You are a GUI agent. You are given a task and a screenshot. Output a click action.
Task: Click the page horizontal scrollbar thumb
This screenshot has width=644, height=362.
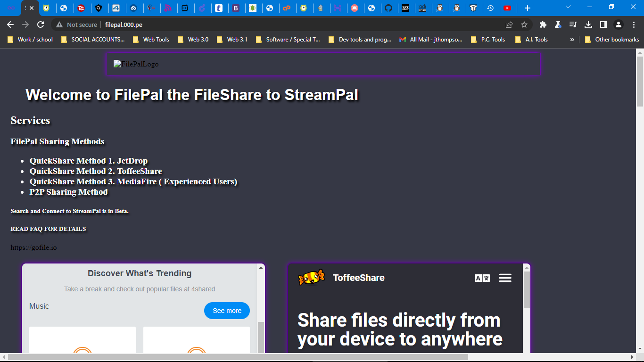point(238,357)
